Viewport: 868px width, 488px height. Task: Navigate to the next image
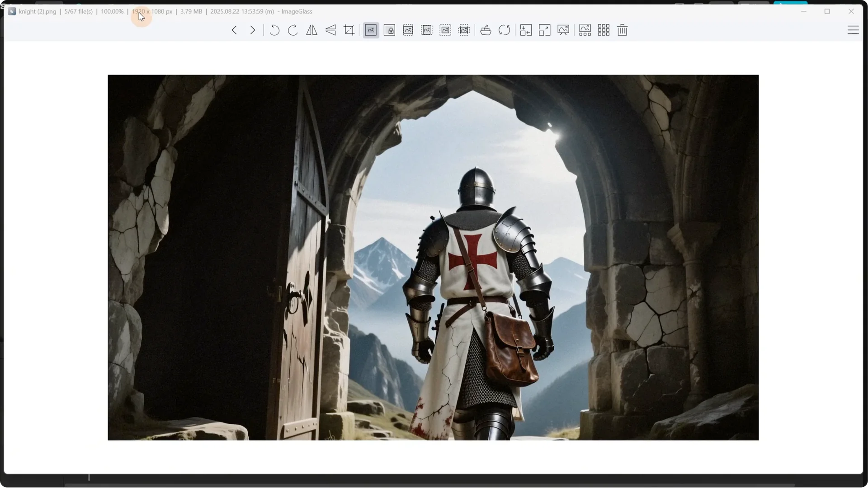(x=252, y=30)
